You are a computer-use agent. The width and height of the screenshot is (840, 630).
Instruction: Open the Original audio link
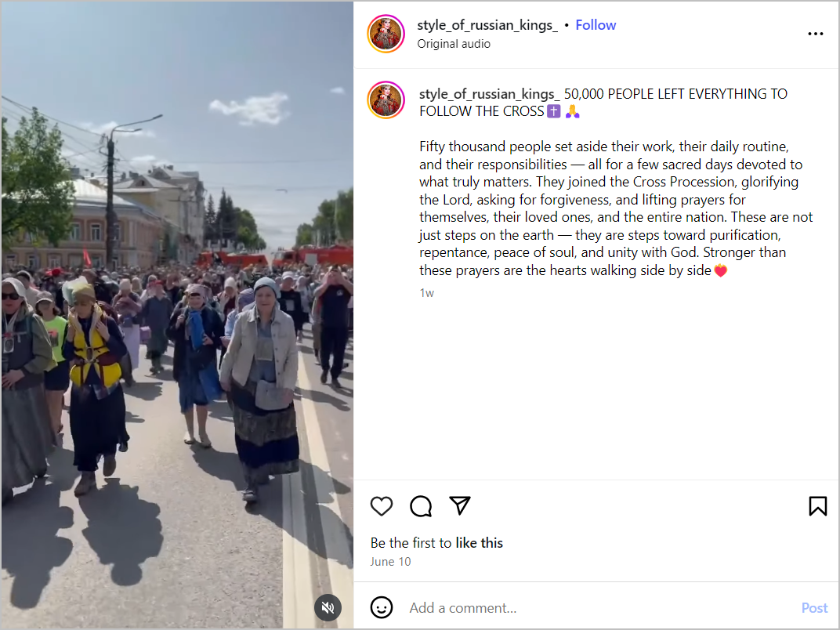pyautogui.click(x=453, y=44)
